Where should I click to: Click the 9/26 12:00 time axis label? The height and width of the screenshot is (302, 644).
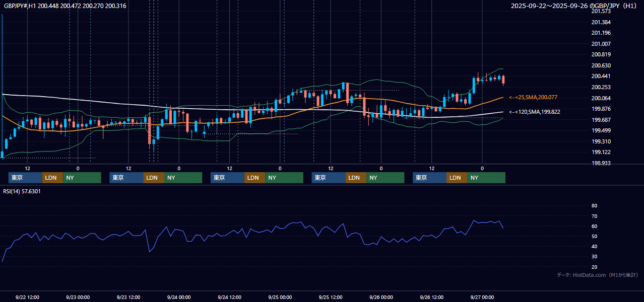[432, 297]
